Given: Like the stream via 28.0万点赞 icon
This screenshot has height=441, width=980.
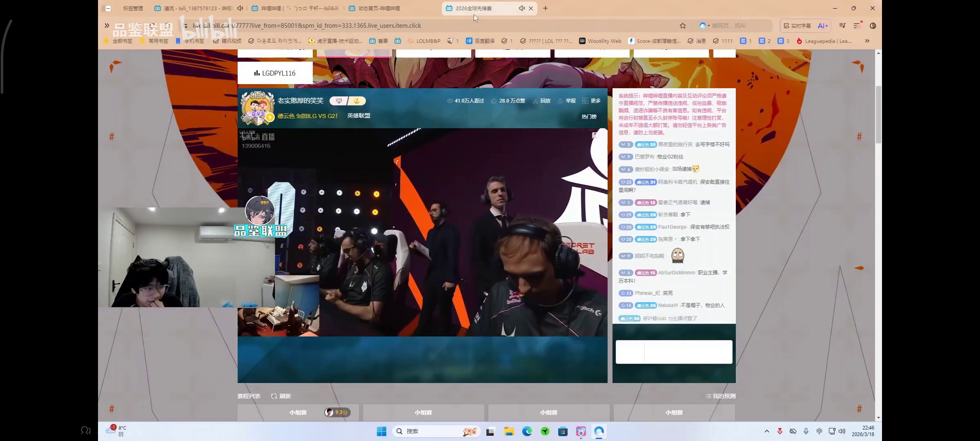Looking at the screenshot, I should point(494,101).
